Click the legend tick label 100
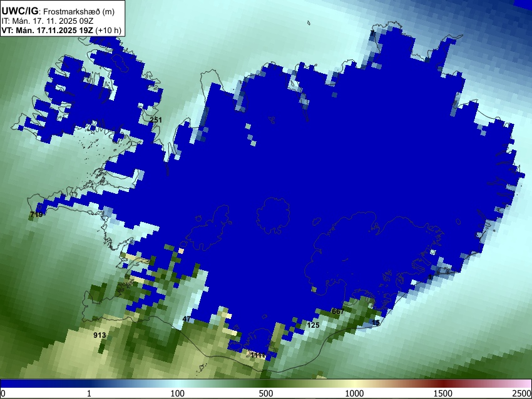532x399 pixels. click(178, 393)
